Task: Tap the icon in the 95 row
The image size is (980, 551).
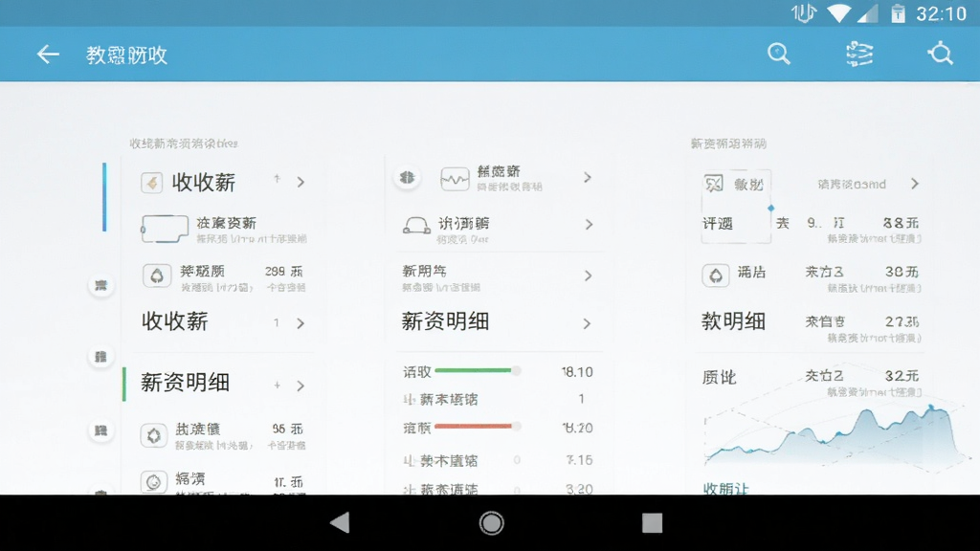Action: click(x=154, y=435)
